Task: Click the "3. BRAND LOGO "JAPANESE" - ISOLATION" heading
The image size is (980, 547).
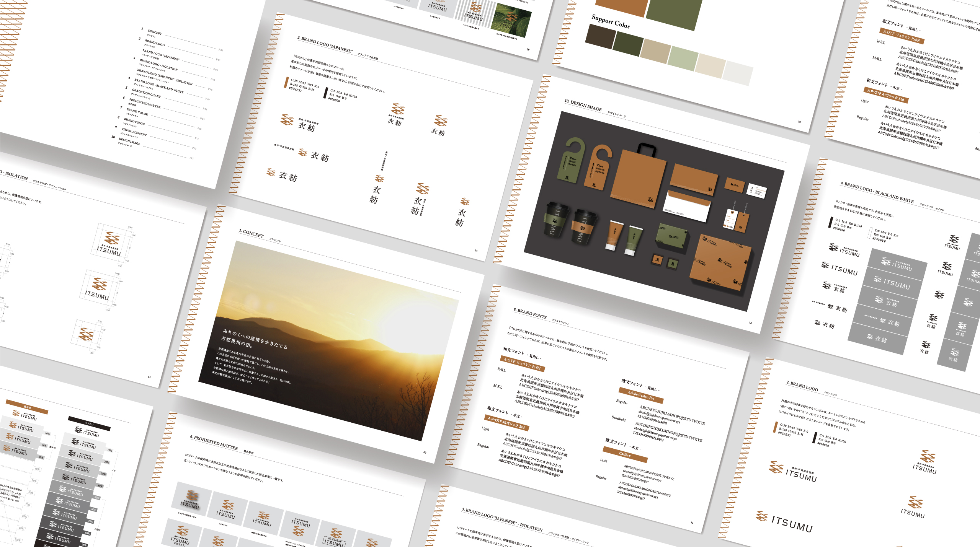Action: [502, 519]
